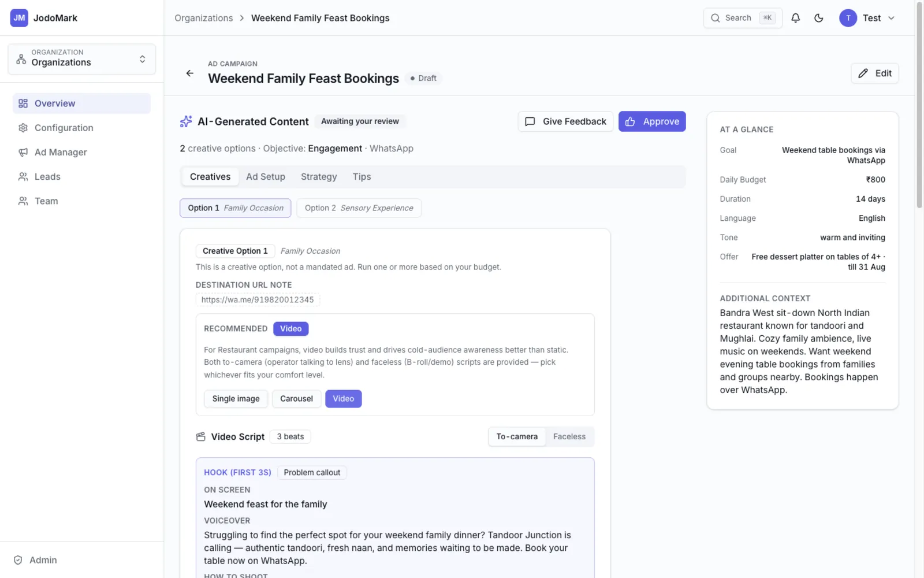Click the organization hierarchy icon

pos(21,59)
